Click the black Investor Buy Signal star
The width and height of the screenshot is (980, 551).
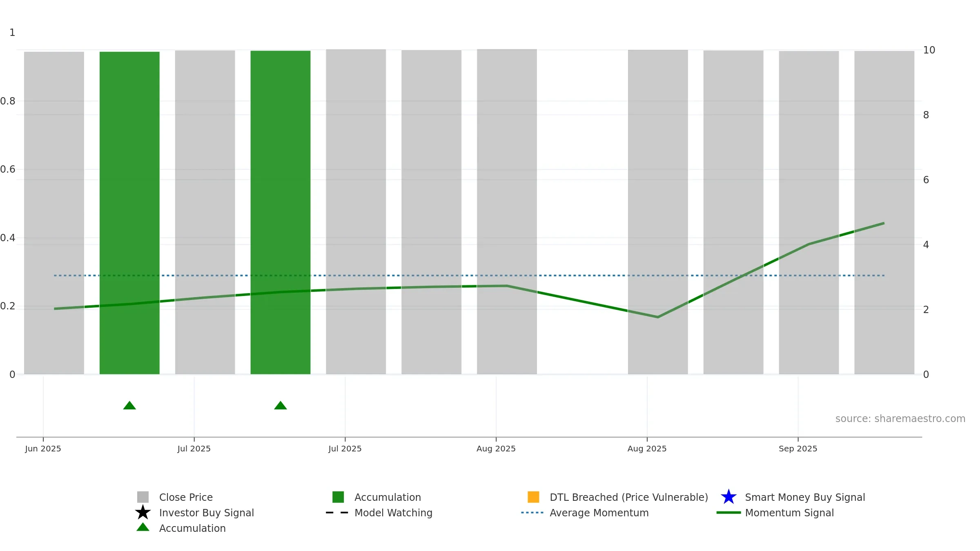(x=143, y=513)
